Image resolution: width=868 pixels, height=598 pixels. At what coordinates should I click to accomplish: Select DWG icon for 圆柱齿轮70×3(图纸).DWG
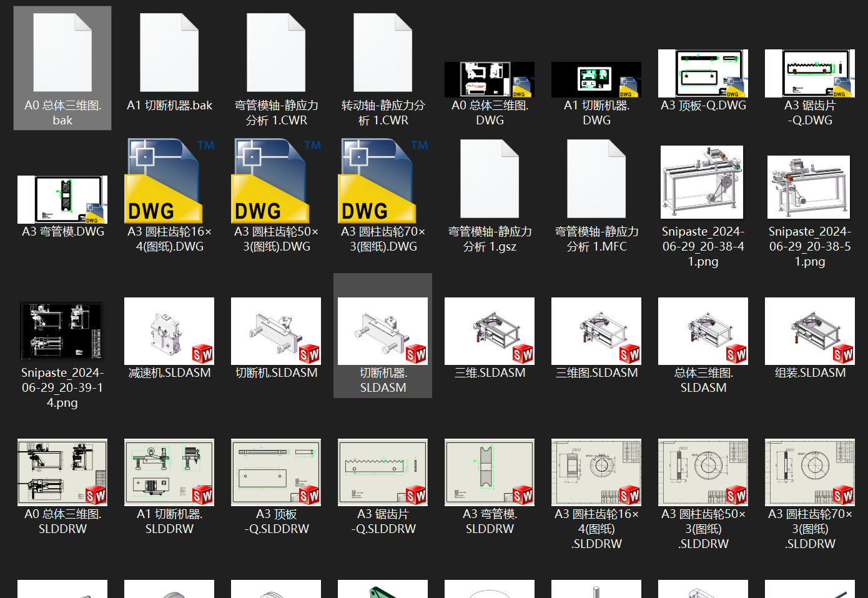(x=383, y=181)
